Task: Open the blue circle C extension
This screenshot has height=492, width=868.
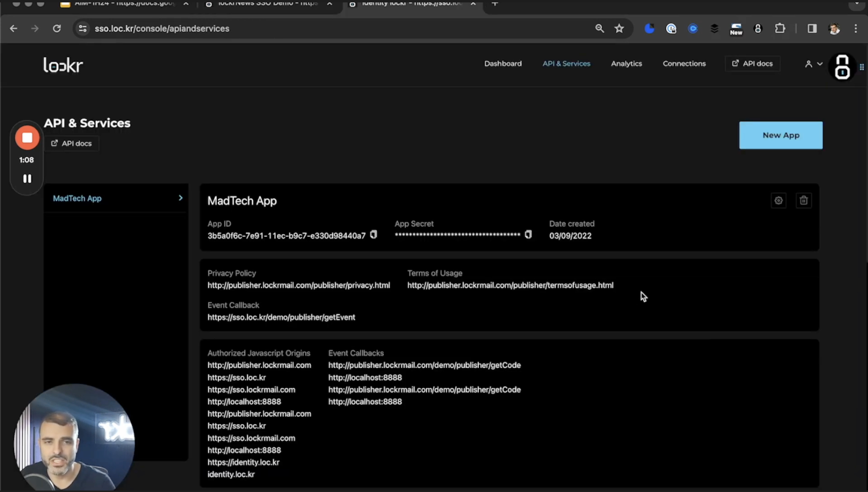Action: (x=692, y=28)
